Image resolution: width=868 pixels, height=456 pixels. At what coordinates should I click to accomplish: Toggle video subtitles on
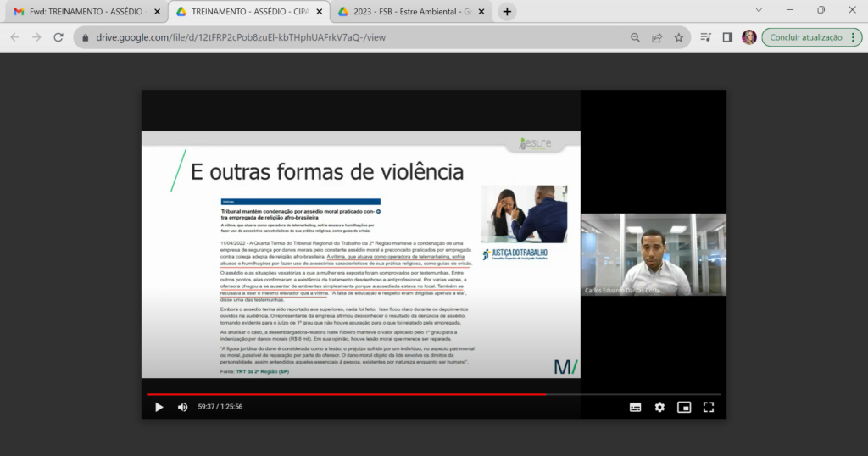(635, 407)
